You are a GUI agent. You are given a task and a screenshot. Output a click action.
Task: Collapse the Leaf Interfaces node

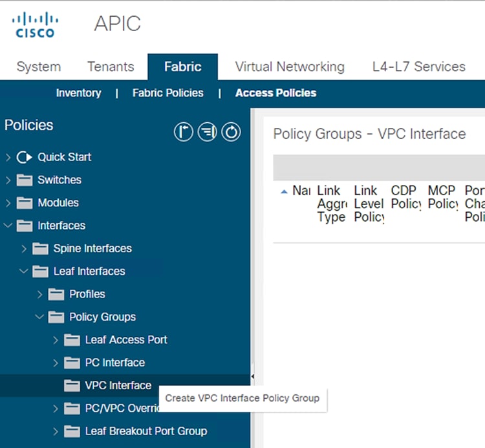[24, 272]
